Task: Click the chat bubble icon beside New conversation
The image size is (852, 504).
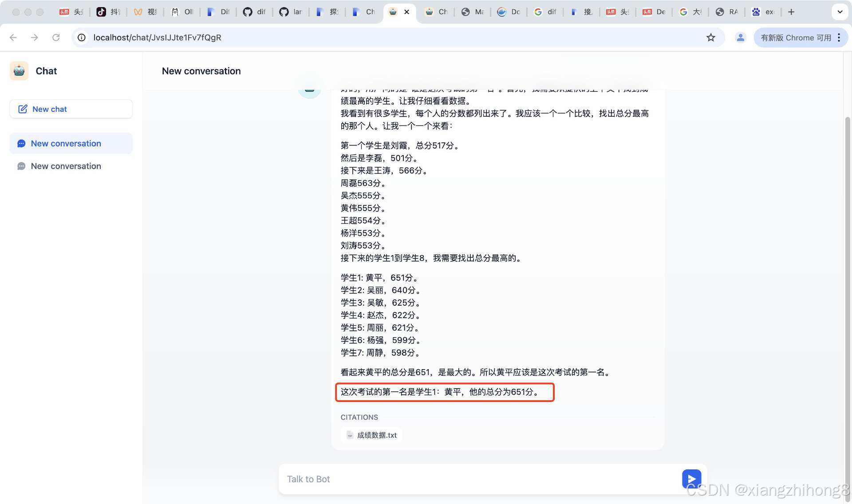Action: [x=21, y=143]
